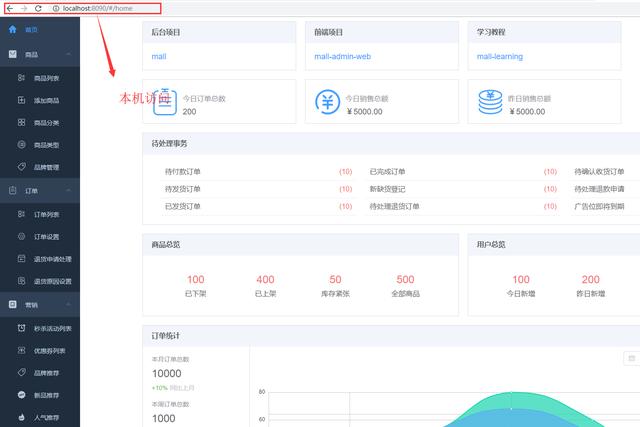Click the browser back arrow
Screen dimensions: 640x427
tap(10, 8)
